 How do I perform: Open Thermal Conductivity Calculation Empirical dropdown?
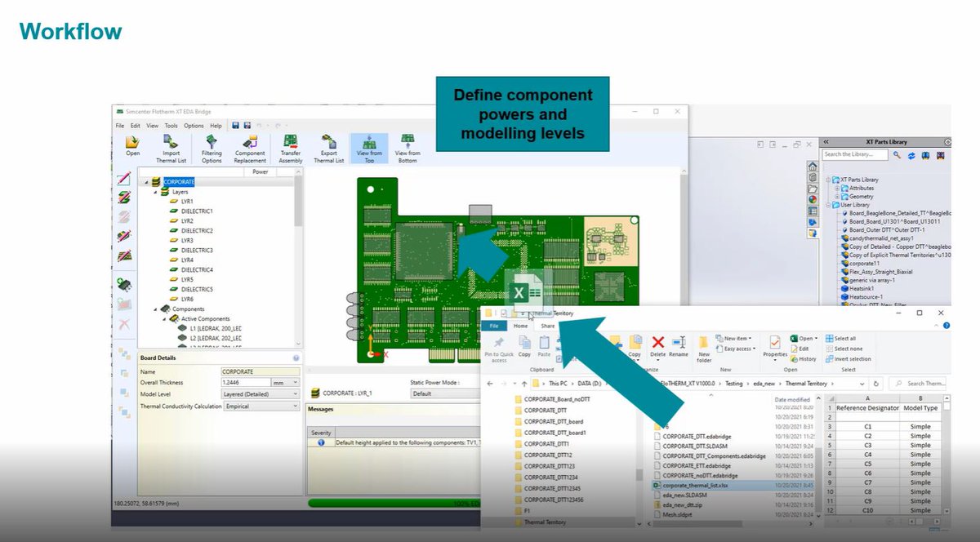(261, 406)
